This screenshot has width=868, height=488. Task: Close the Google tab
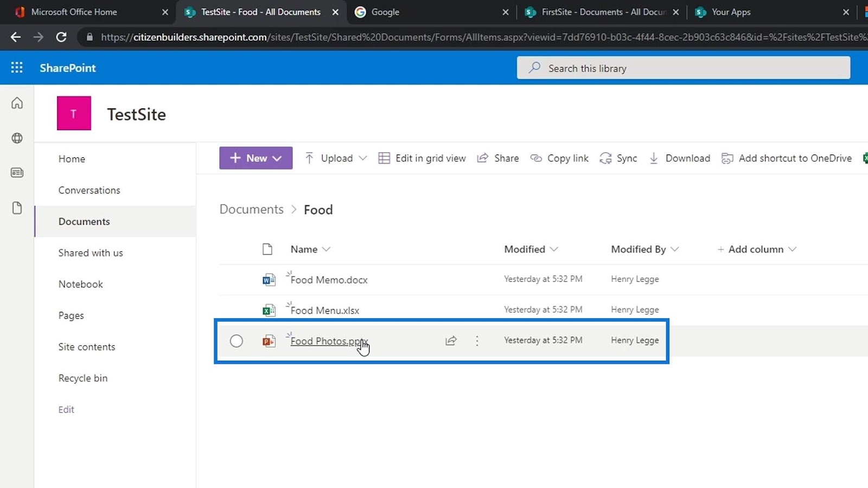click(x=506, y=12)
